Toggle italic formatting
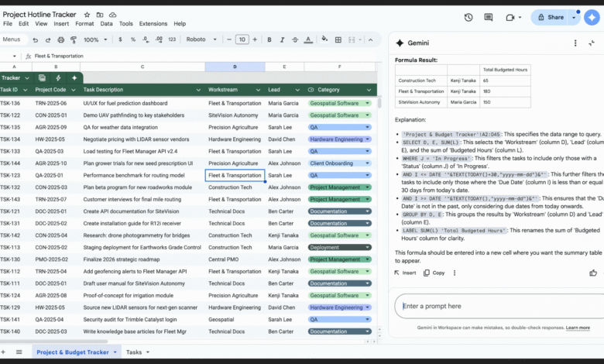 (x=282, y=39)
